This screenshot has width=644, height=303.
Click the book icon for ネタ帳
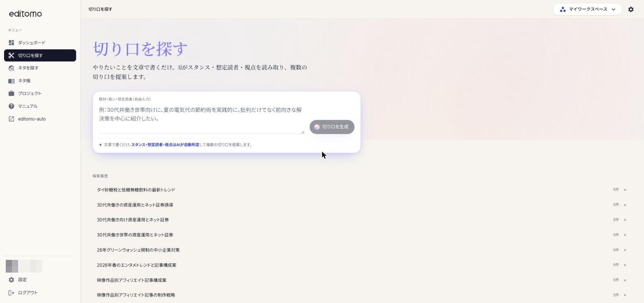tap(11, 81)
